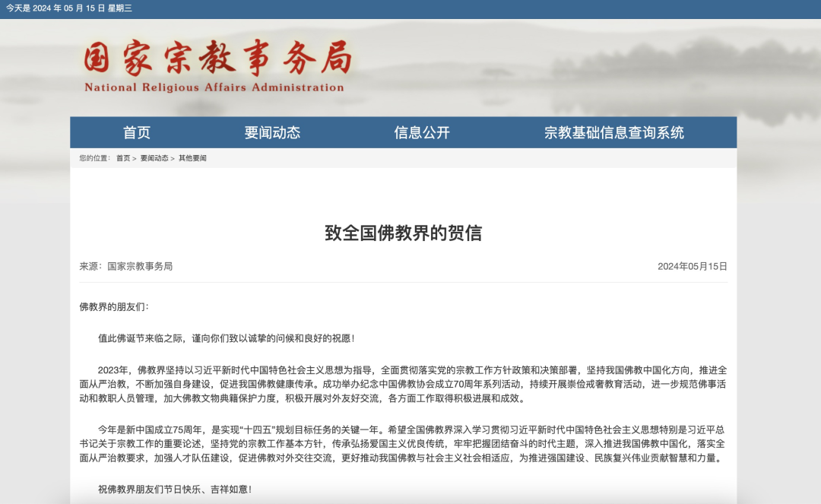Click the top bar date 今天是 2024 年 05 月 15 日
The image size is (821, 504).
click(69, 8)
